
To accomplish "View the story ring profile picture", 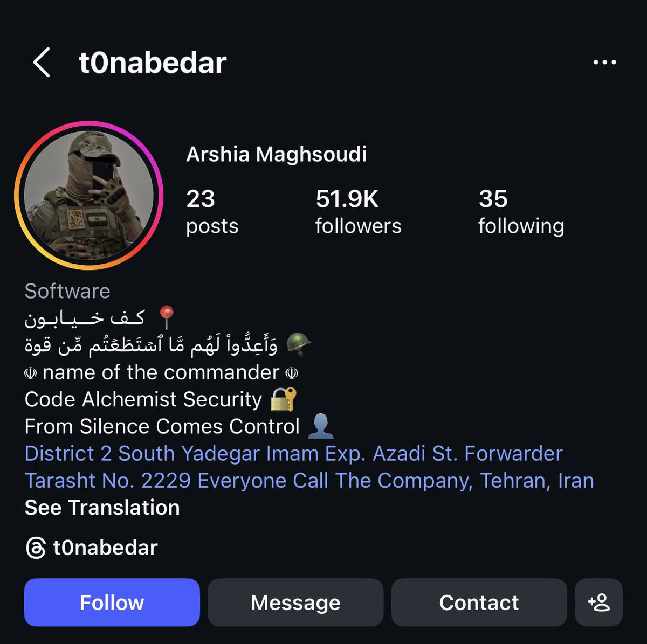I will pos(88,195).
